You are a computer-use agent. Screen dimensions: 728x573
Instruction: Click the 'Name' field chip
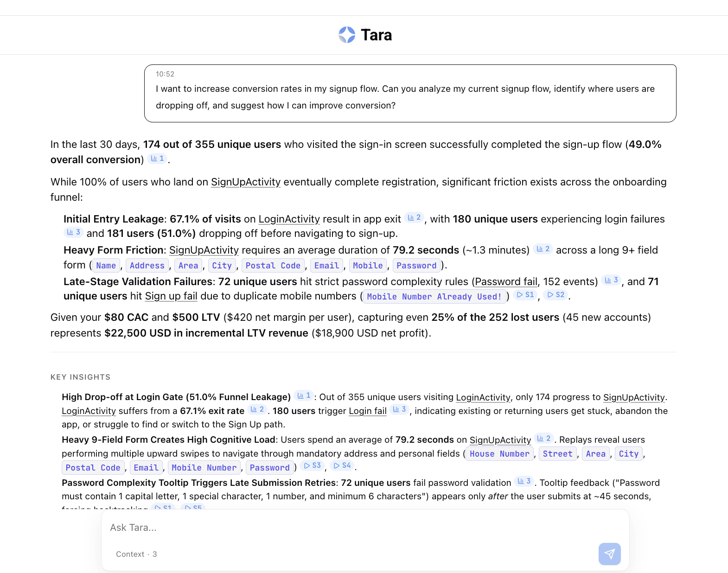click(x=106, y=266)
